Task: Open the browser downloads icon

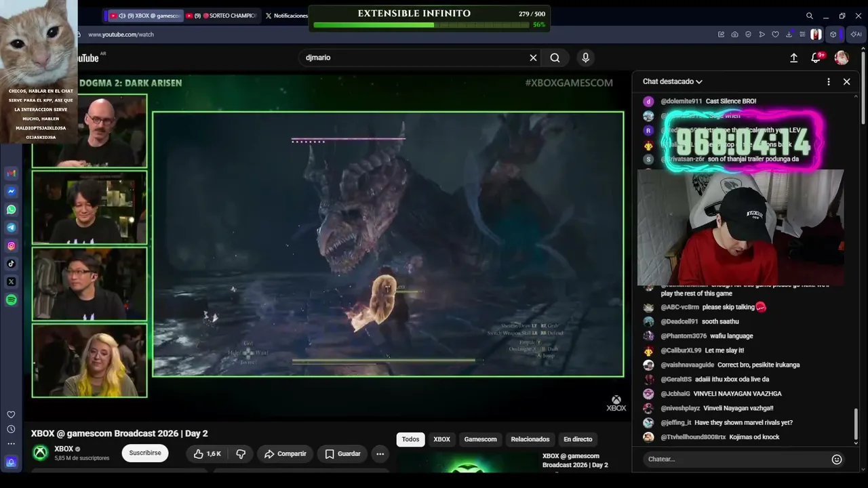Action: click(x=789, y=35)
